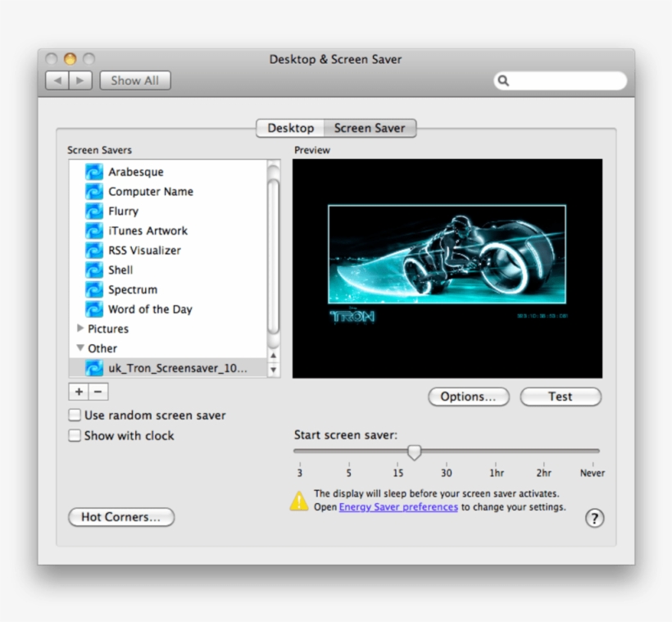
Task: Open Hot Corners settings
Action: click(121, 517)
